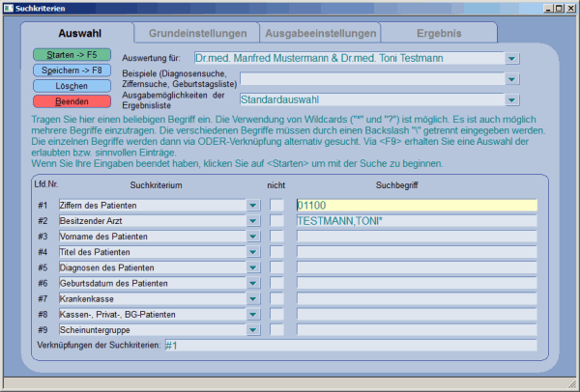Expand the Standardauswahl output options dropdown
Screen dimensions: 580x392
click(x=511, y=98)
